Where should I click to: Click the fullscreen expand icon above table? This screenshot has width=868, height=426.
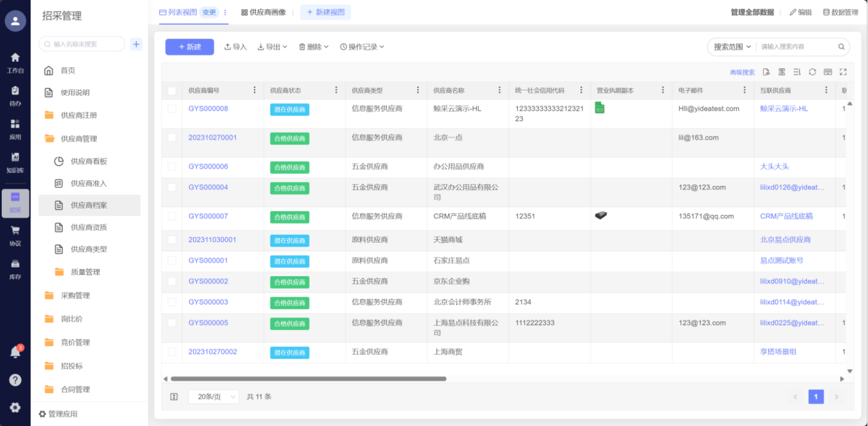[x=843, y=72]
